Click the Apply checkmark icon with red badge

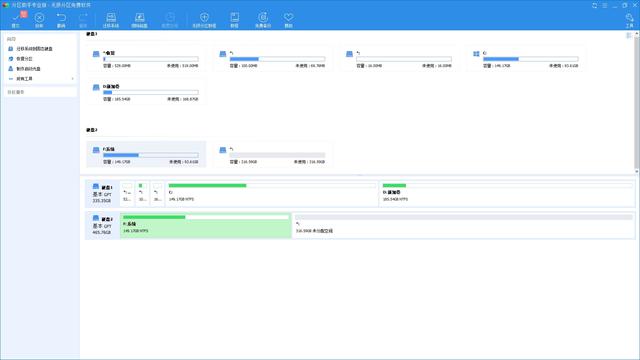16,19
